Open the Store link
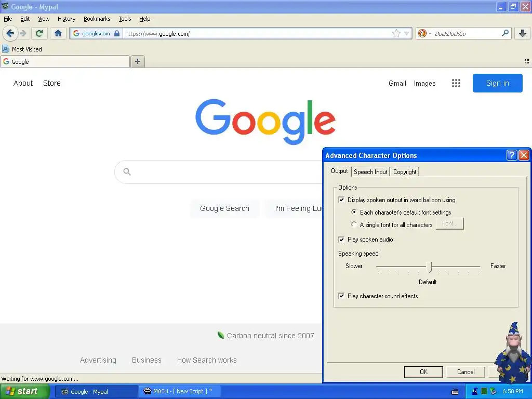The width and height of the screenshot is (532, 399). (51, 83)
